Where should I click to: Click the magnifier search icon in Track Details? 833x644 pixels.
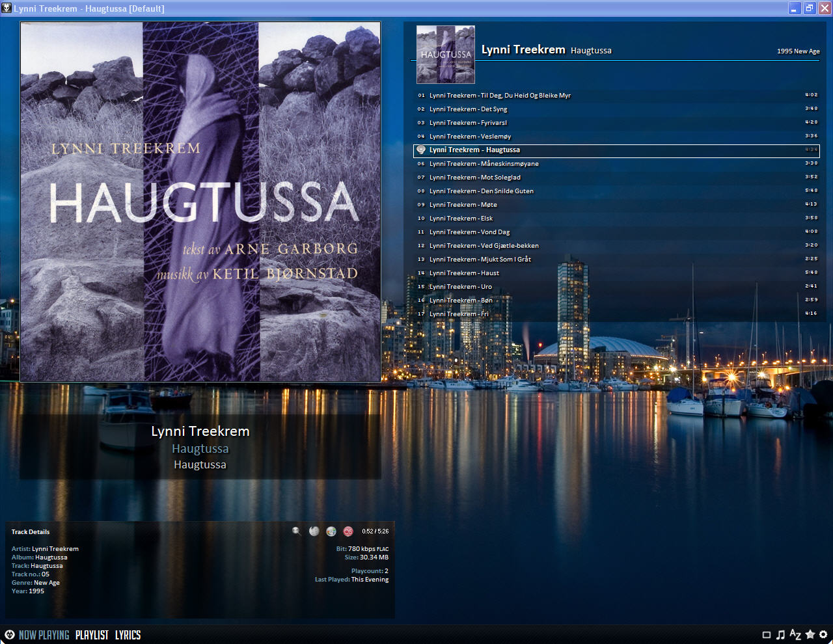(296, 531)
